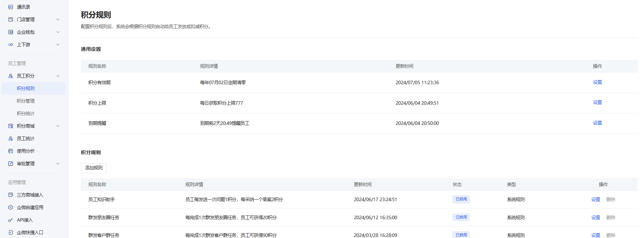Click the 2024/06/17 23:24:51 timestamp

click(375, 199)
